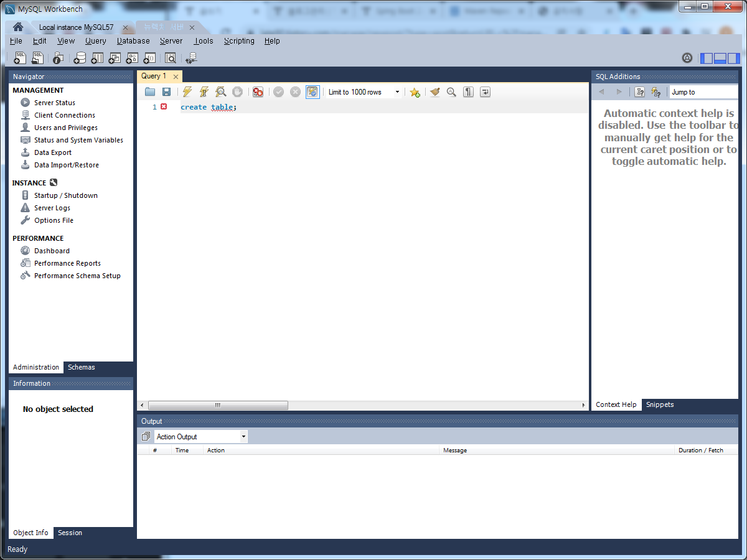Create new table icon

(97, 58)
